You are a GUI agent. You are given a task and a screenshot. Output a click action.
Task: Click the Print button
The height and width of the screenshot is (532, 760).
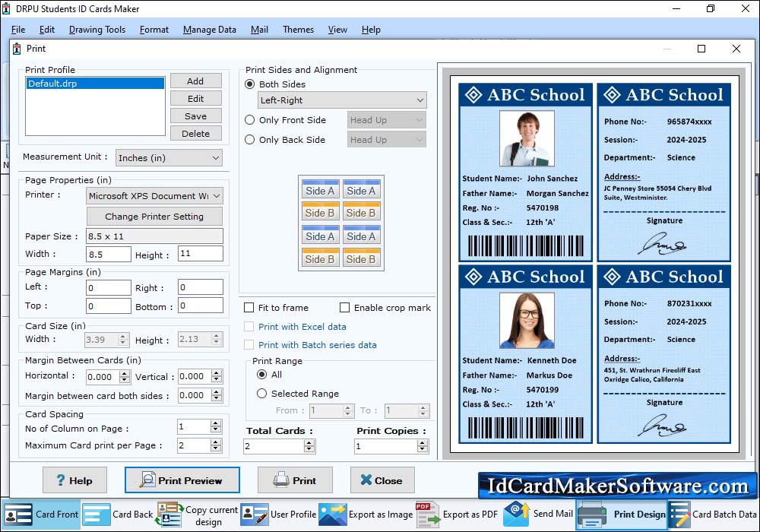point(295,480)
